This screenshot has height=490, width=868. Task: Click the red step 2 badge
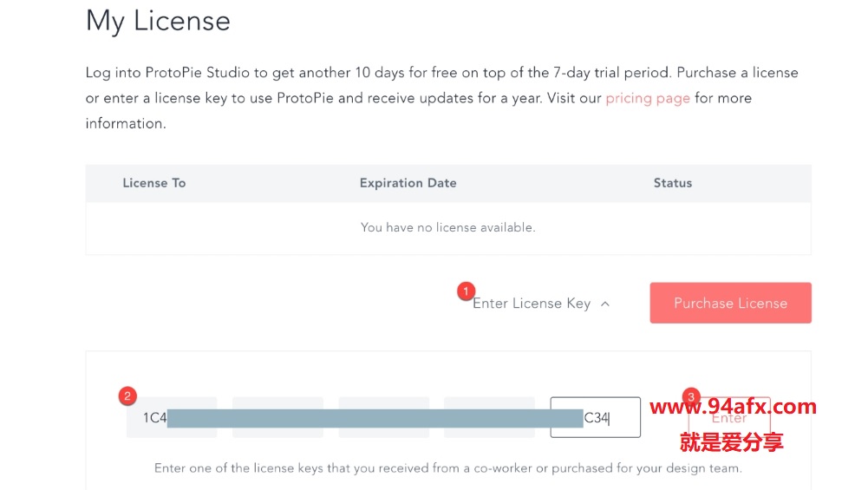click(127, 395)
